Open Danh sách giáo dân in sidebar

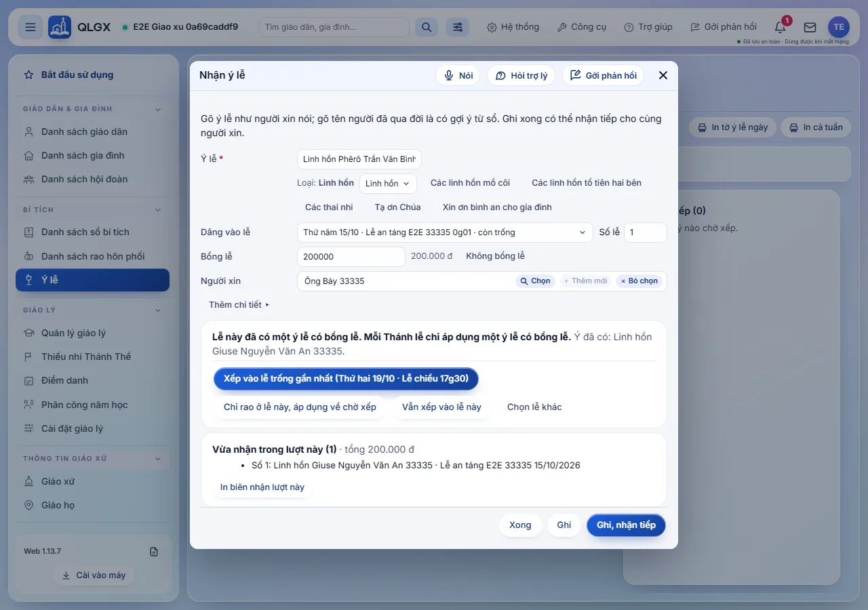[92, 131]
